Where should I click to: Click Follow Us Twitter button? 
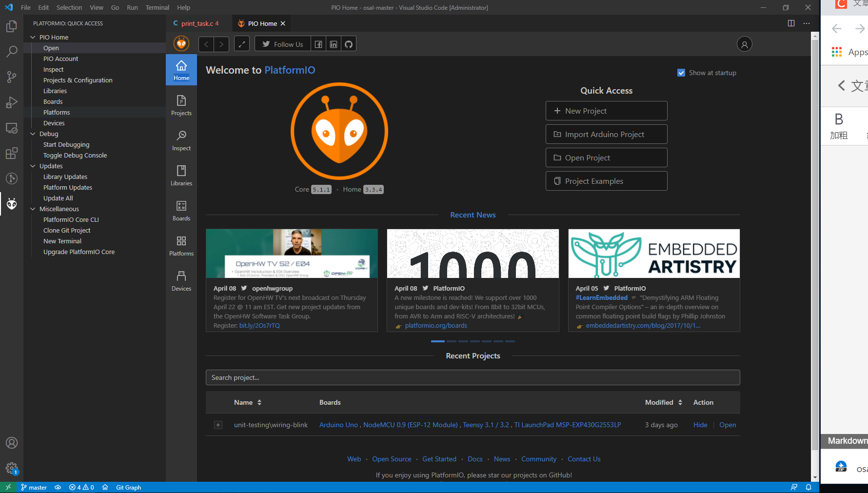click(283, 44)
